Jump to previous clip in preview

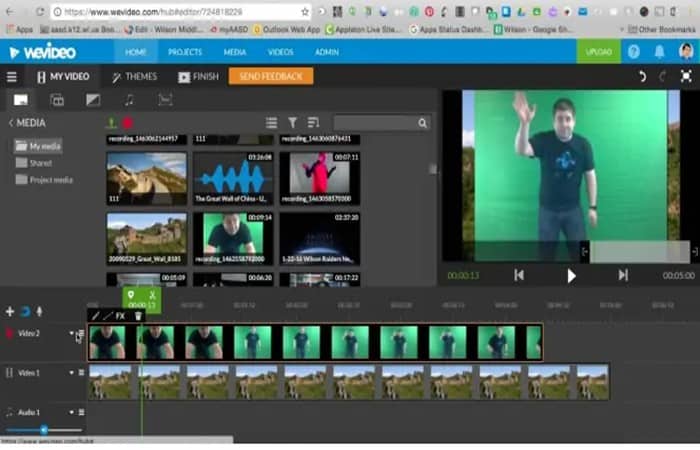pos(519,275)
